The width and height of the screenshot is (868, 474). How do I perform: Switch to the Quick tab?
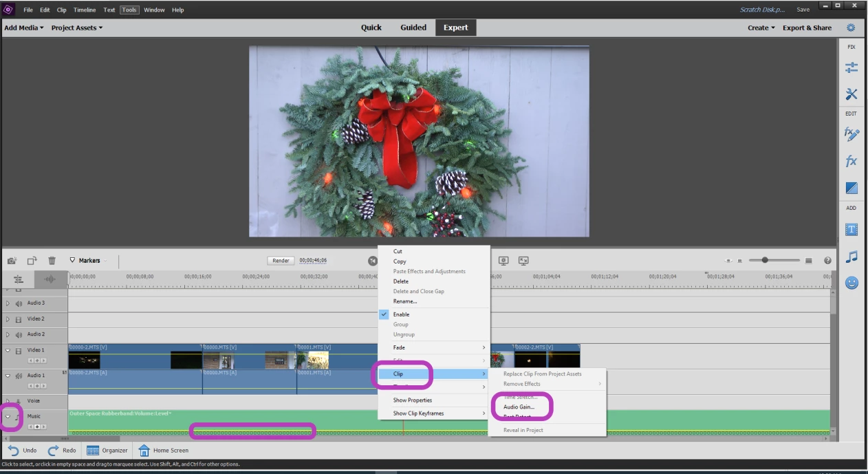coord(371,28)
